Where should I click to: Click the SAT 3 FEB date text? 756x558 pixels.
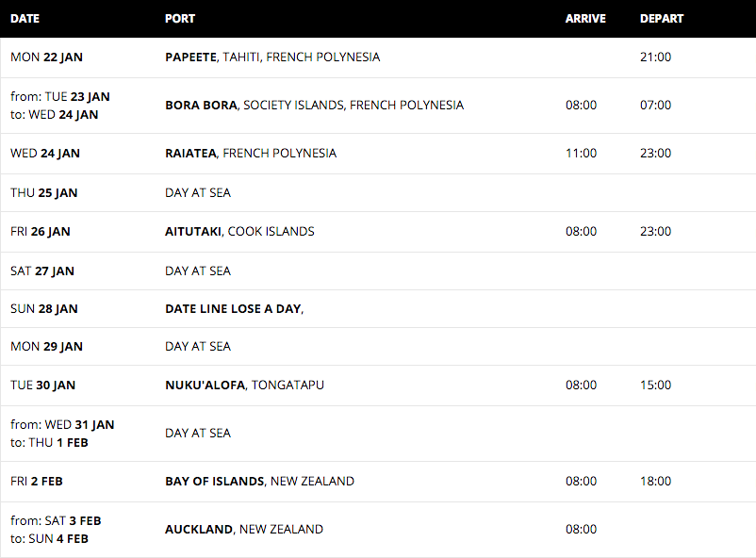tap(73, 521)
